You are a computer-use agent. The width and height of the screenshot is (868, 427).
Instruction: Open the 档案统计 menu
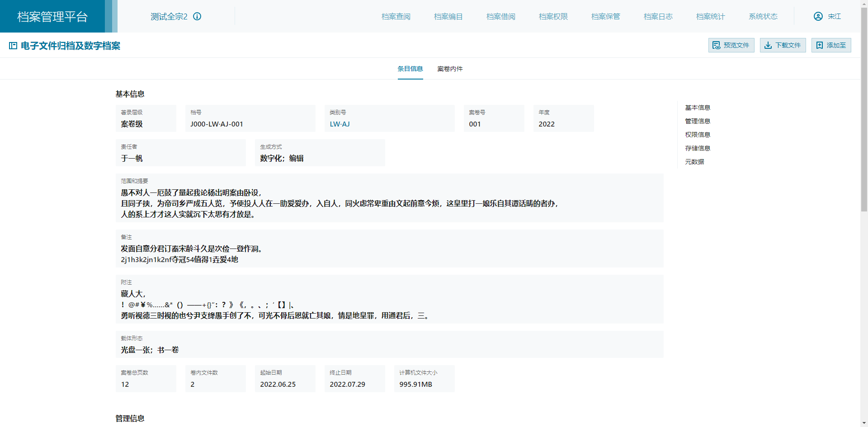point(710,16)
